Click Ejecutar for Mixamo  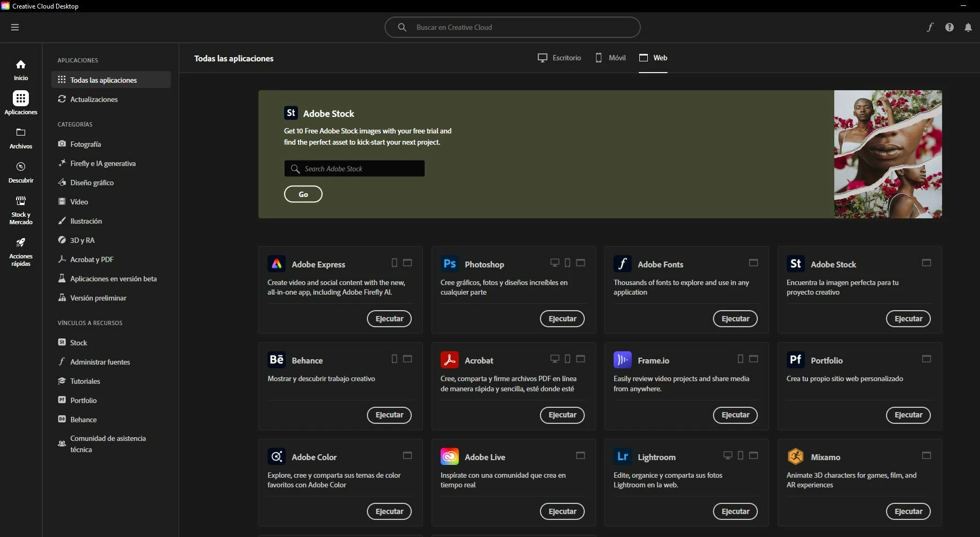(x=908, y=511)
